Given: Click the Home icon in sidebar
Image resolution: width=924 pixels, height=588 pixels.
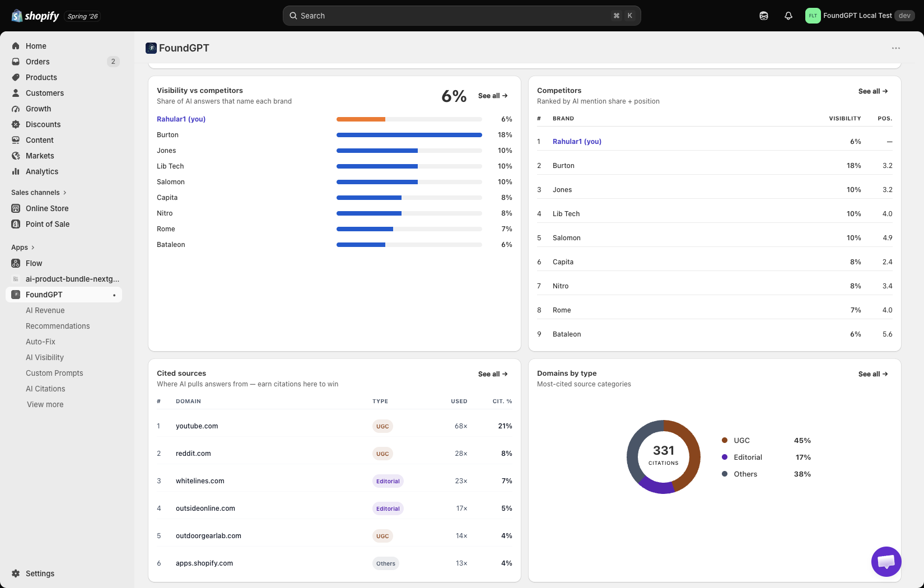Looking at the screenshot, I should (x=16, y=46).
